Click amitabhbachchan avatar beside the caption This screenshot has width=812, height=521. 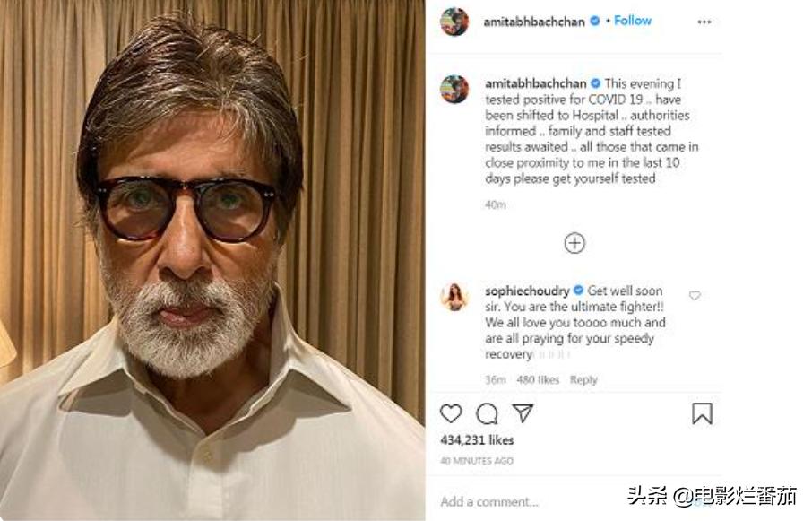(x=454, y=89)
